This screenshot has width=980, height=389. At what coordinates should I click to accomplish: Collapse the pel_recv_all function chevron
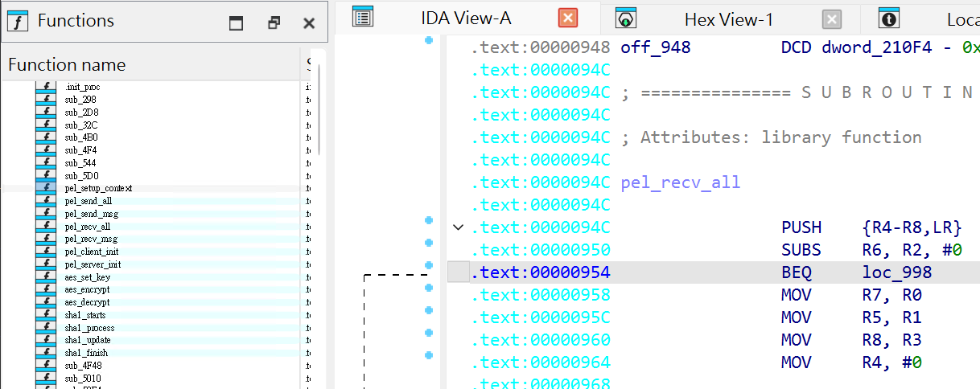click(x=458, y=227)
